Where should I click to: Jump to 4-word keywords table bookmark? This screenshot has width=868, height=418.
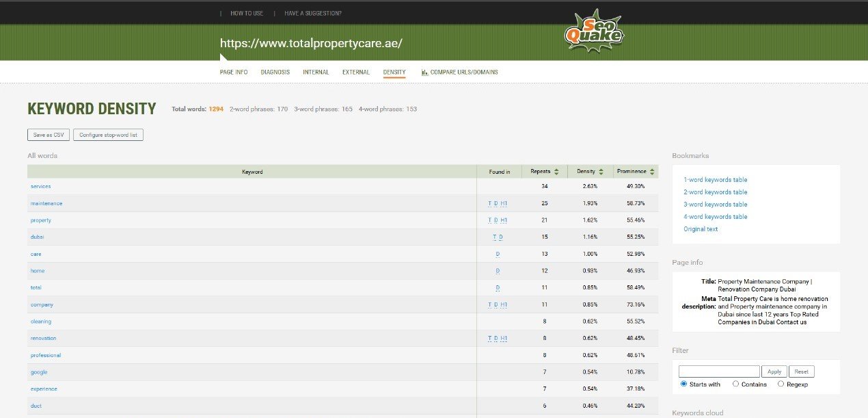(716, 217)
